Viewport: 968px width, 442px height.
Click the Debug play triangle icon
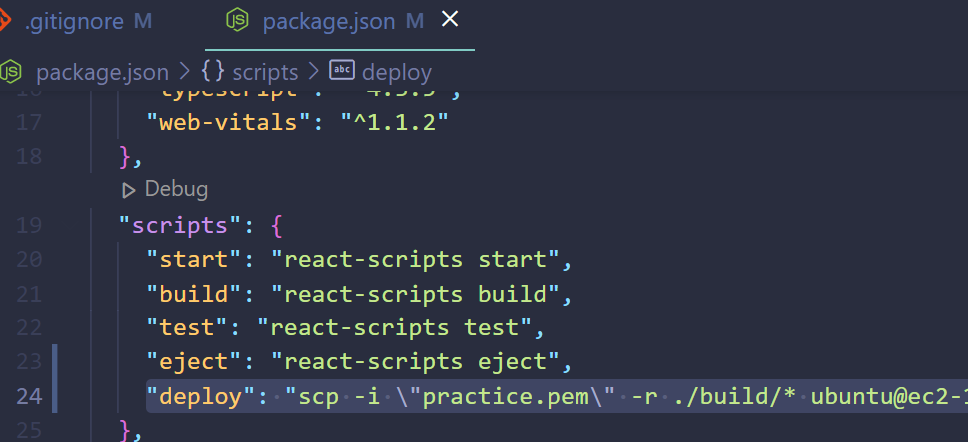pos(128,191)
